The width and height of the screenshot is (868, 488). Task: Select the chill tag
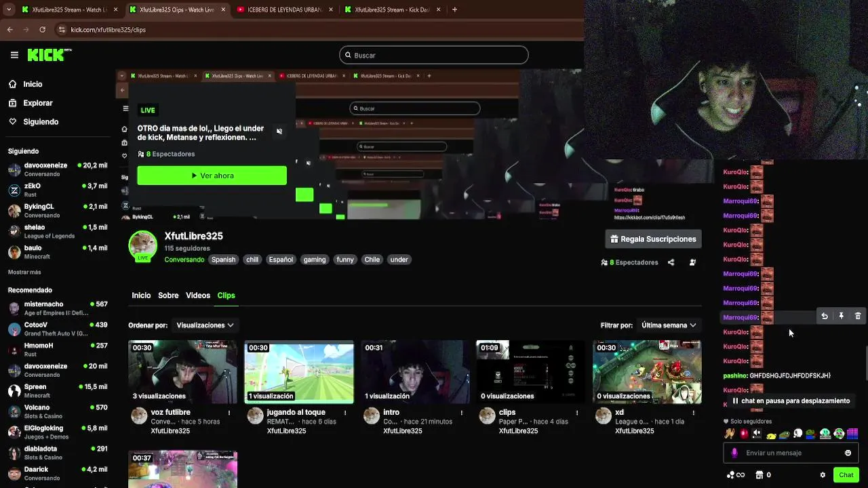coord(252,260)
